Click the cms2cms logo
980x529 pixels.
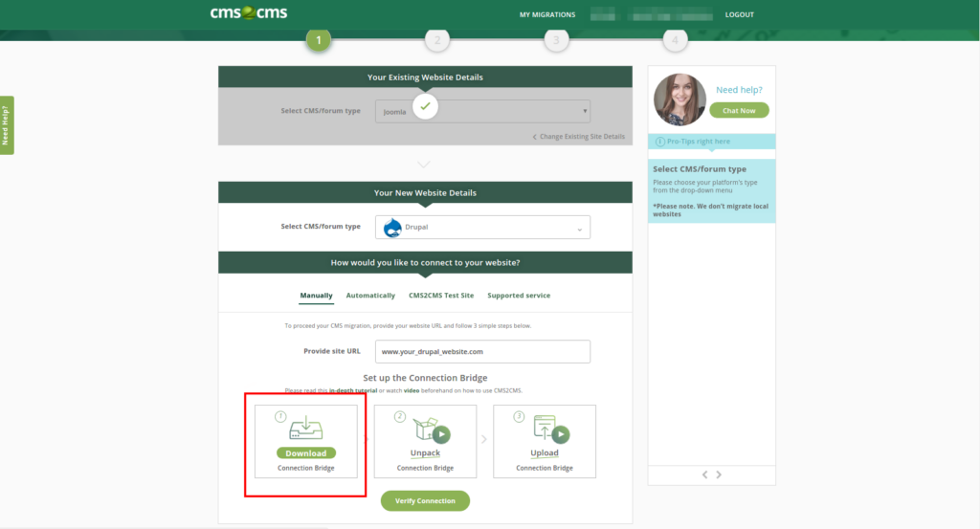[249, 13]
